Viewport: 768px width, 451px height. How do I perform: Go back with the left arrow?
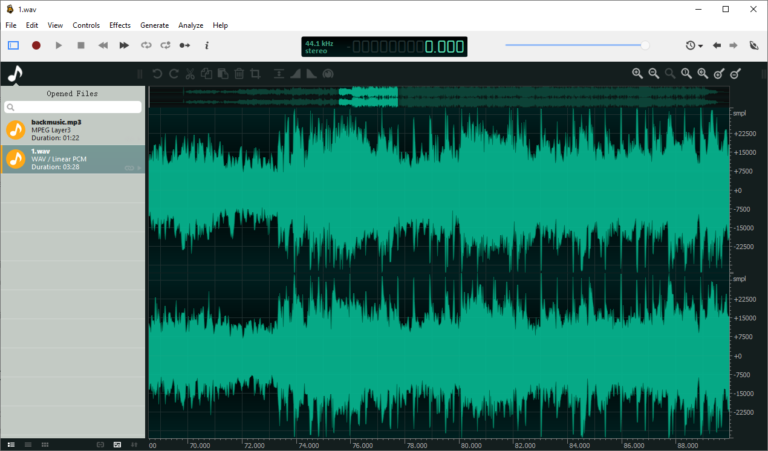[717, 45]
